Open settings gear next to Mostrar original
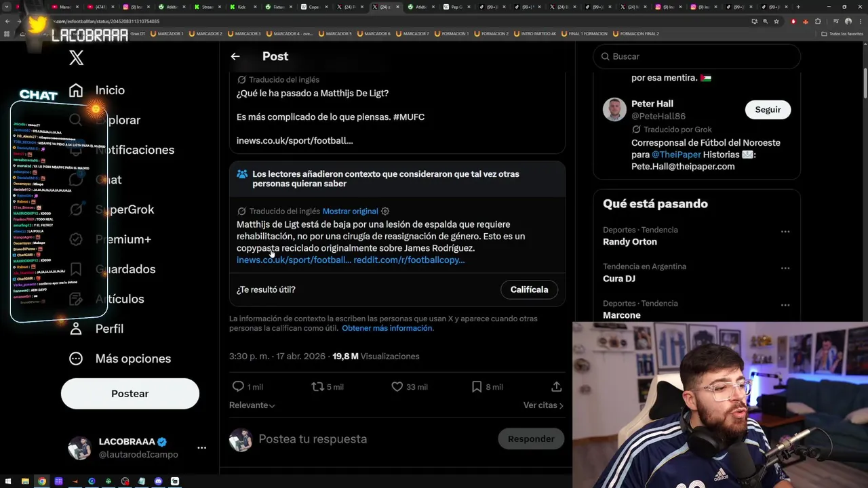Screen dimensions: 868x488 pyautogui.click(x=385, y=211)
